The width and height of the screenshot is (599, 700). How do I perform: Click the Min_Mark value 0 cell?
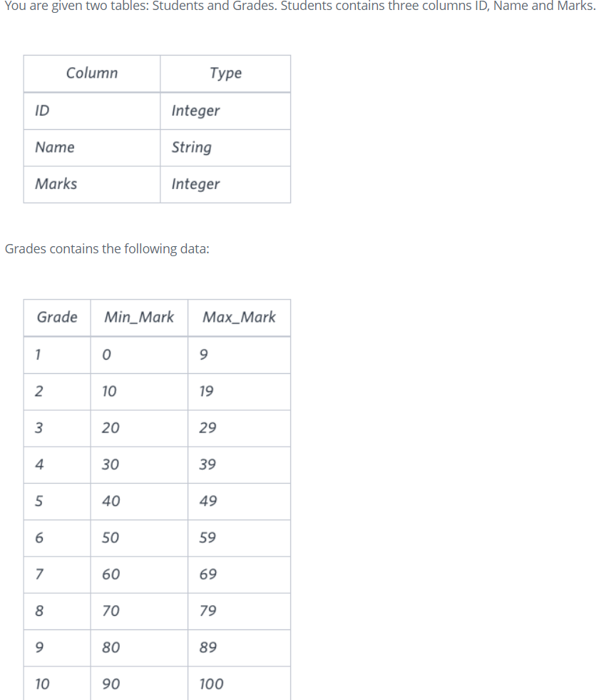click(x=139, y=355)
